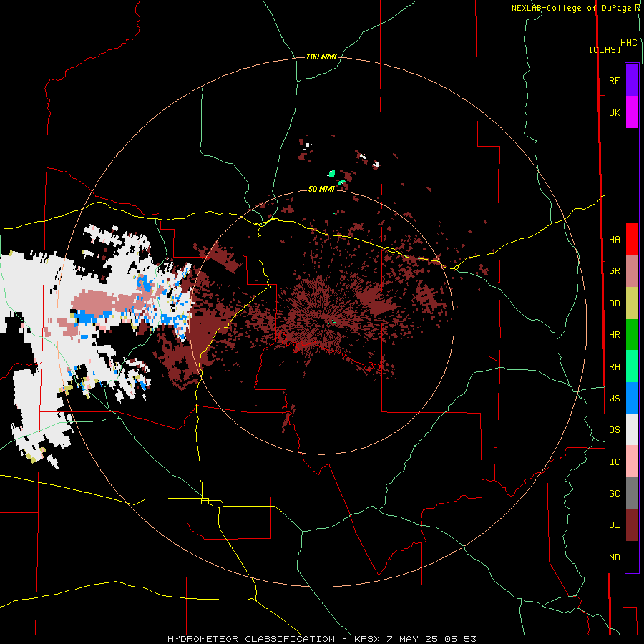This screenshot has width=644, height=644.
Task: Select the WS wet snow blue swatch
Action: click(x=632, y=398)
